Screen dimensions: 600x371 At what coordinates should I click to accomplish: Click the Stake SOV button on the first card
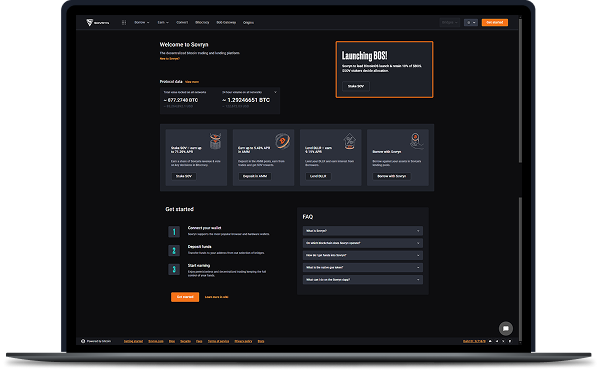[x=184, y=176]
